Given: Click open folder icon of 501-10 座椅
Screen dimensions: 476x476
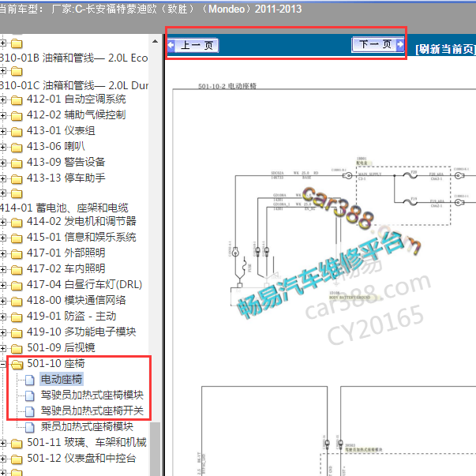Looking at the screenshot, I should point(17,364).
